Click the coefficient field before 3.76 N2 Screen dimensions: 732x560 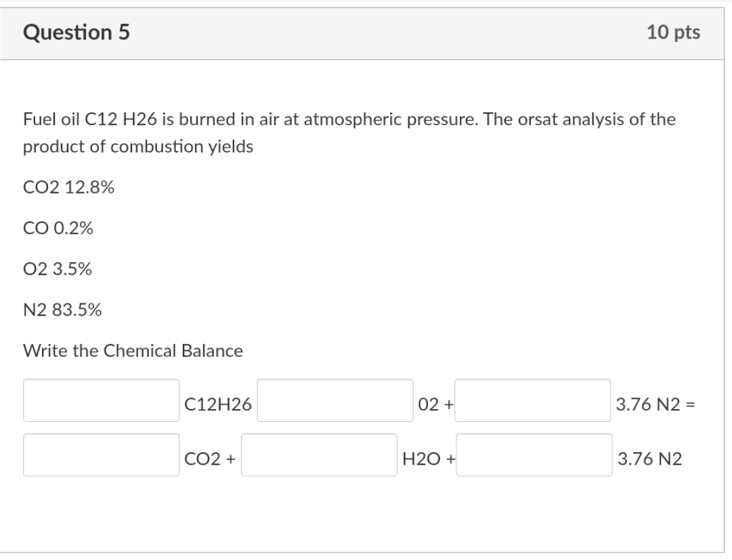pos(534,401)
